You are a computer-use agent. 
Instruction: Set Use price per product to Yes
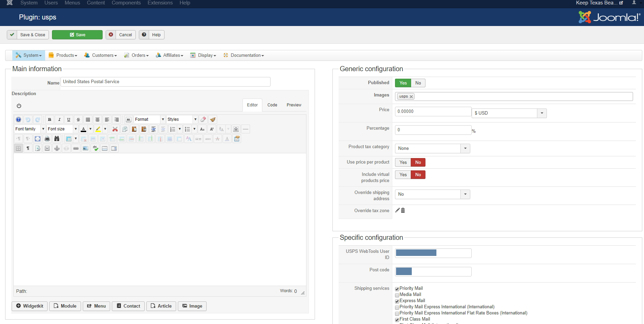tap(403, 162)
